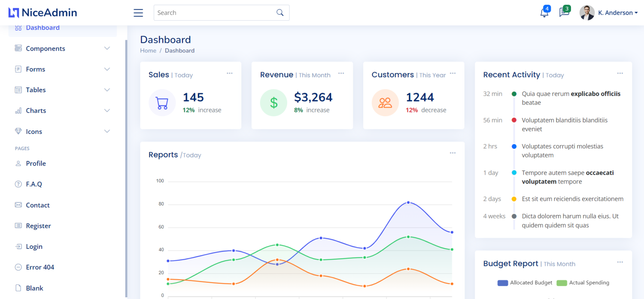Image resolution: width=644 pixels, height=299 pixels.
Task: Click the dollar icon on Revenue card
Action: coord(273,103)
